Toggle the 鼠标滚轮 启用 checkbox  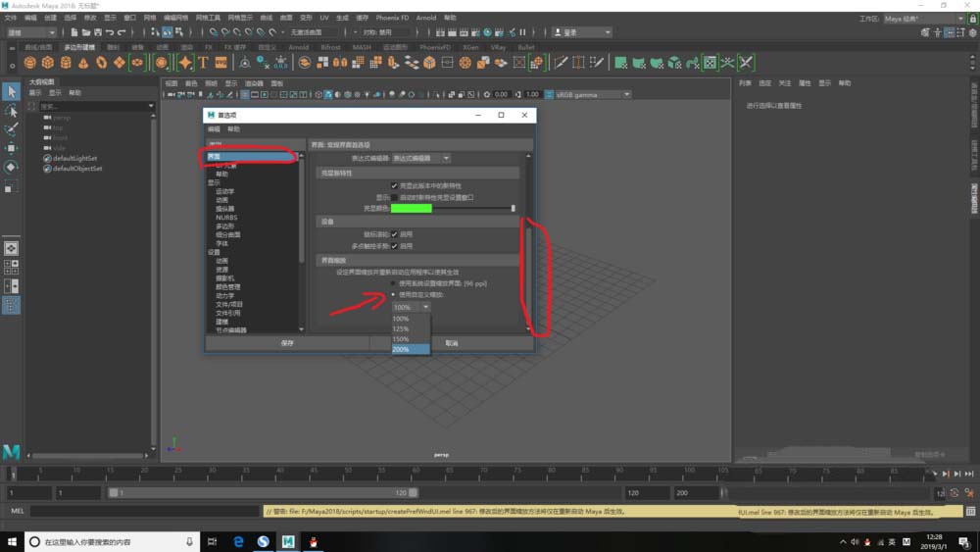click(394, 234)
